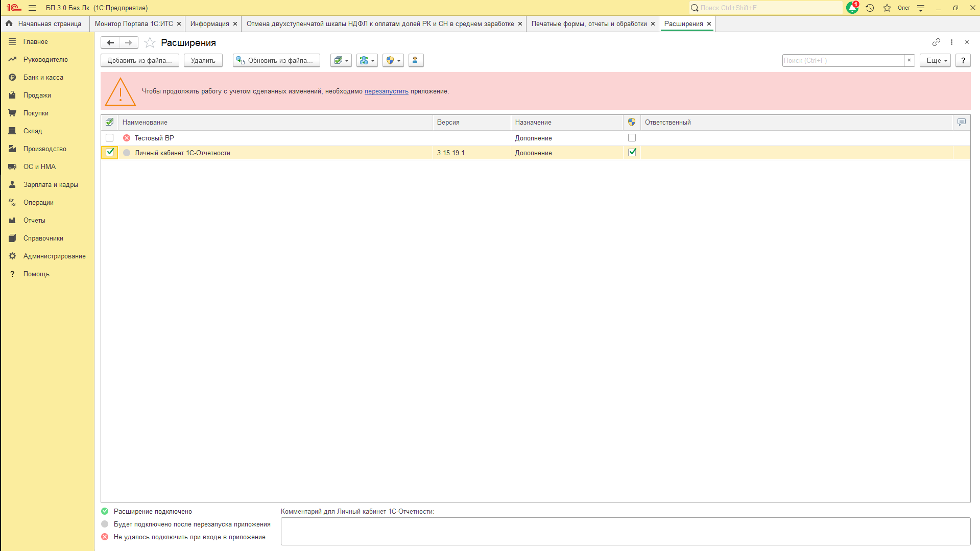Toggle safe mode checkbox for Личный кабинет

[x=632, y=152]
